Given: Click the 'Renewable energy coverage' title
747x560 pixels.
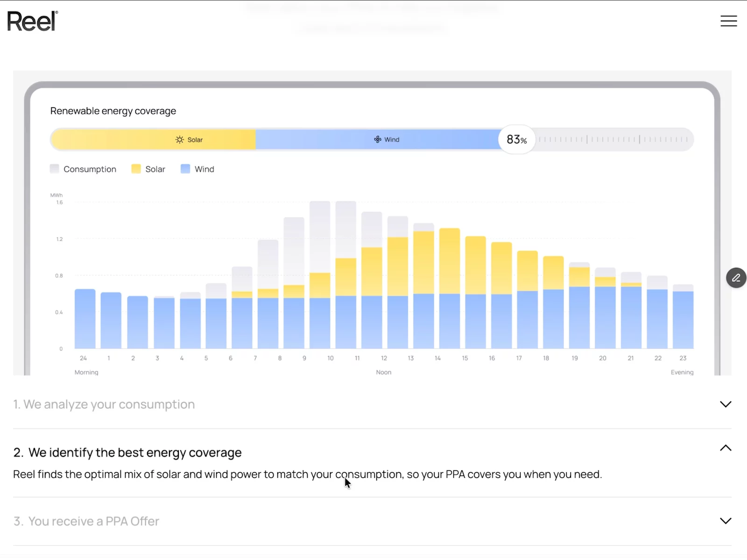Looking at the screenshot, I should [x=113, y=111].
